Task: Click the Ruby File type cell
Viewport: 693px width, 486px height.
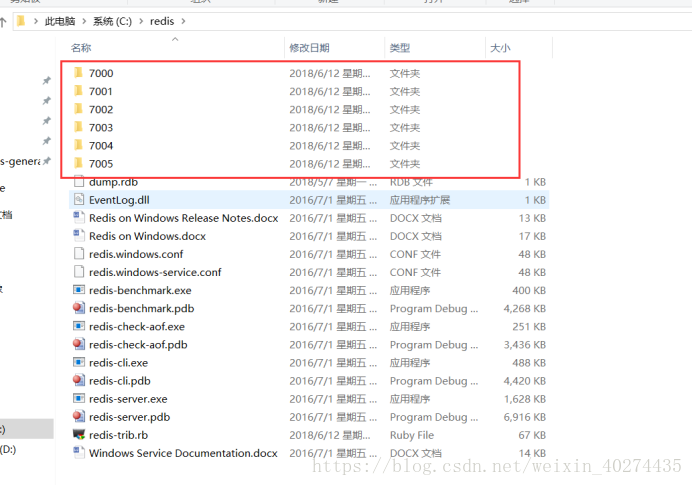Action: 412,436
